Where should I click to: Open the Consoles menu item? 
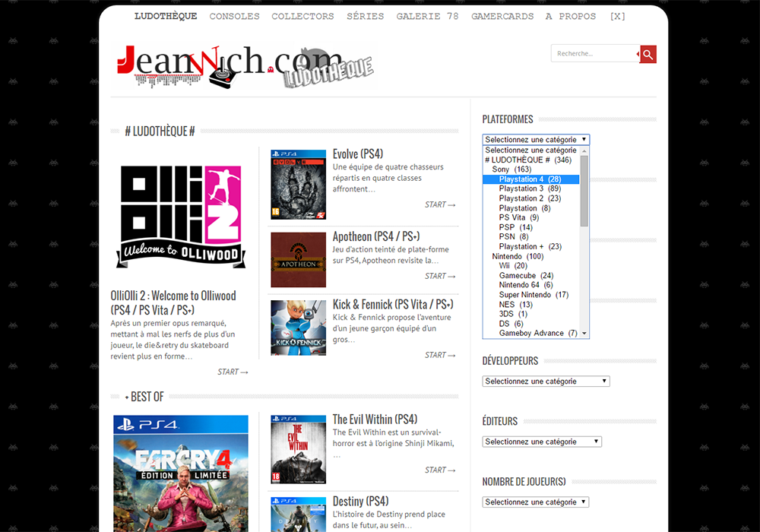pos(234,16)
